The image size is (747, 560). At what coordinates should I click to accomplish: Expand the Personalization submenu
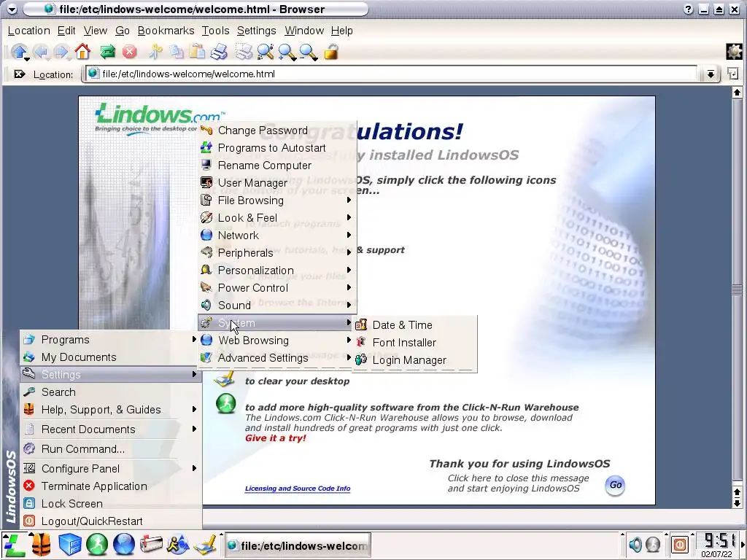[x=276, y=271]
